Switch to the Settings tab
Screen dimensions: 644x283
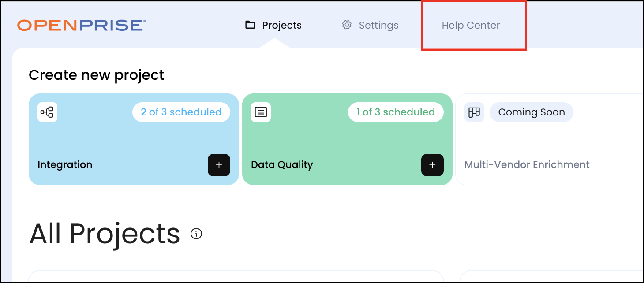coord(378,25)
